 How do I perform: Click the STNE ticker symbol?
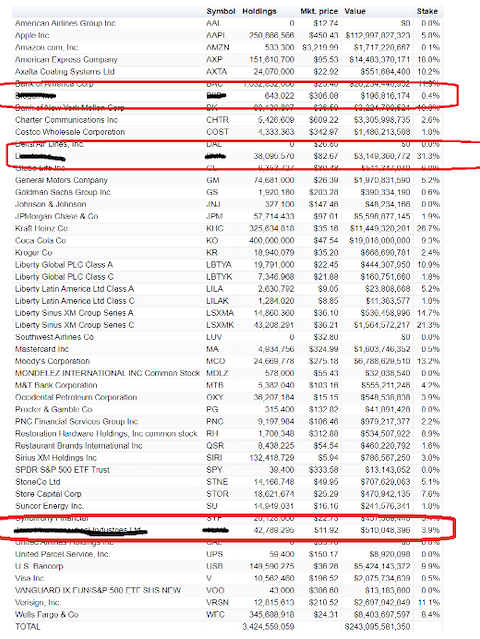217,482
